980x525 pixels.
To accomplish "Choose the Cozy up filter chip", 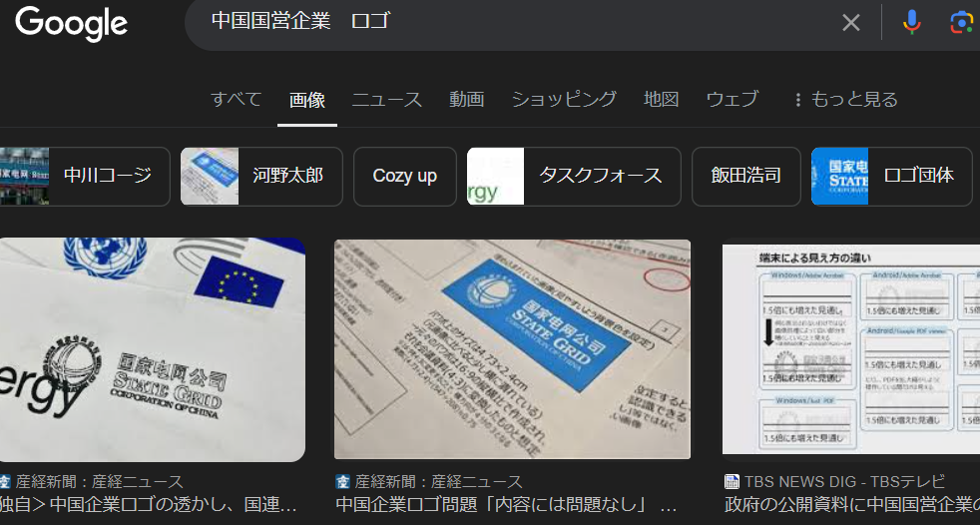I will click(x=405, y=177).
